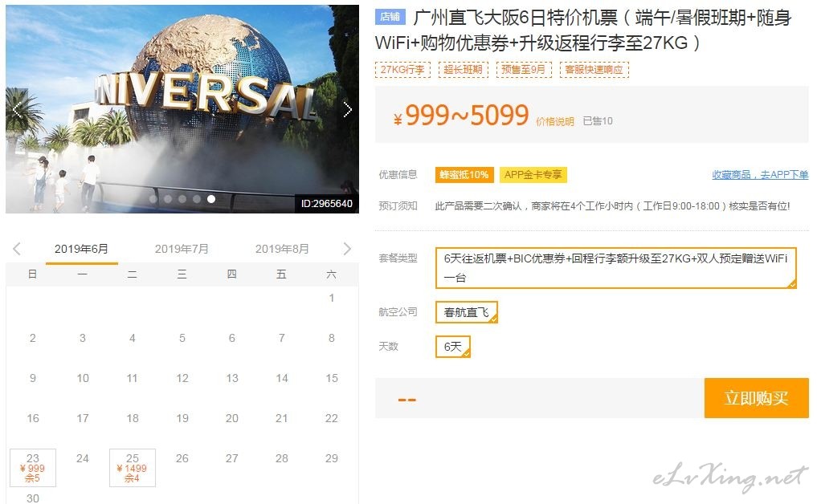Click the APP金卡专享 badge
The image size is (817, 504).
pos(533,175)
